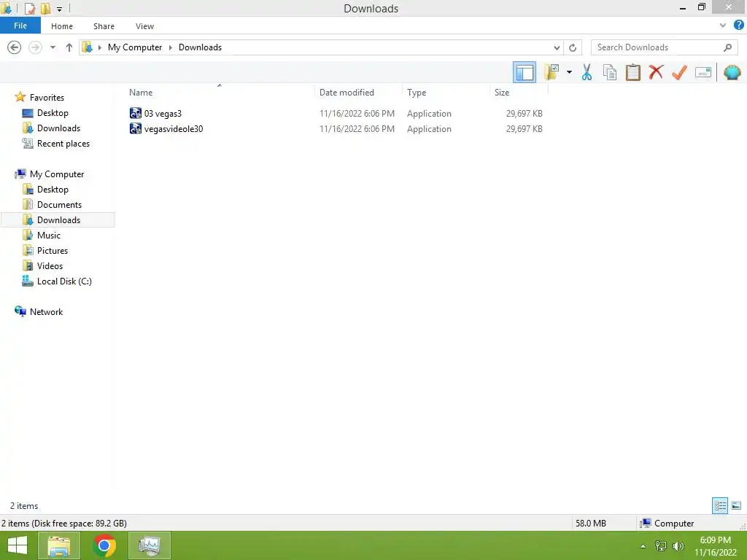Viewport: 747px width, 560px height.
Task: Click the clipboard Paste icon
Action: (x=632, y=72)
